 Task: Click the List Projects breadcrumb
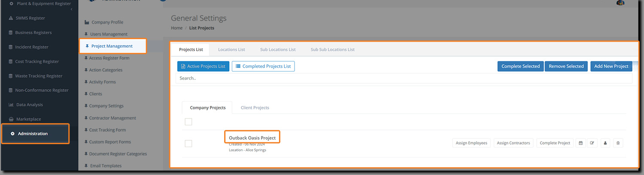(x=202, y=28)
